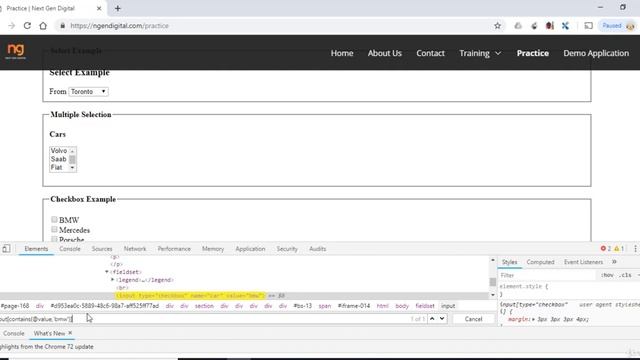Open the Memory tab

coord(213,249)
